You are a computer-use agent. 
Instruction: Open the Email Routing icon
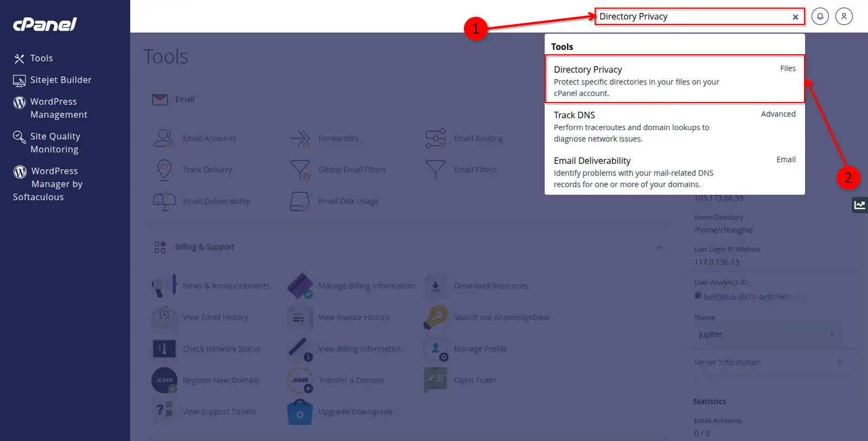pos(435,138)
